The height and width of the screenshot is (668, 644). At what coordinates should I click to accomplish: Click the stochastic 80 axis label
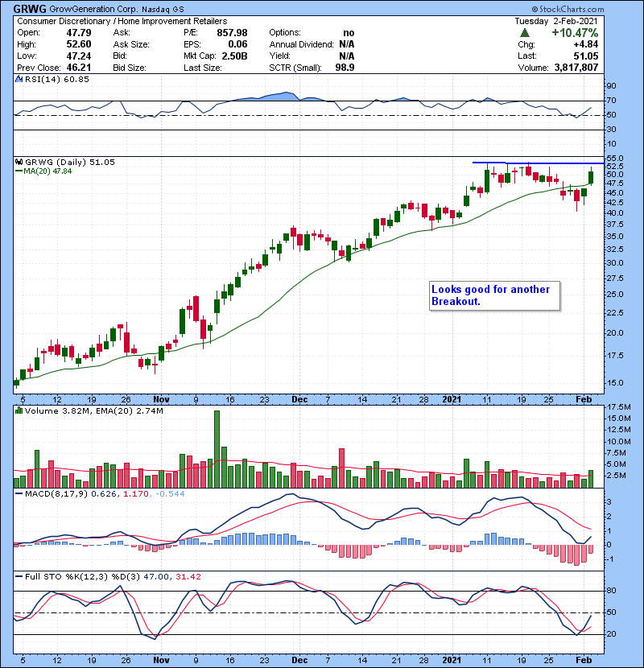coord(611,591)
